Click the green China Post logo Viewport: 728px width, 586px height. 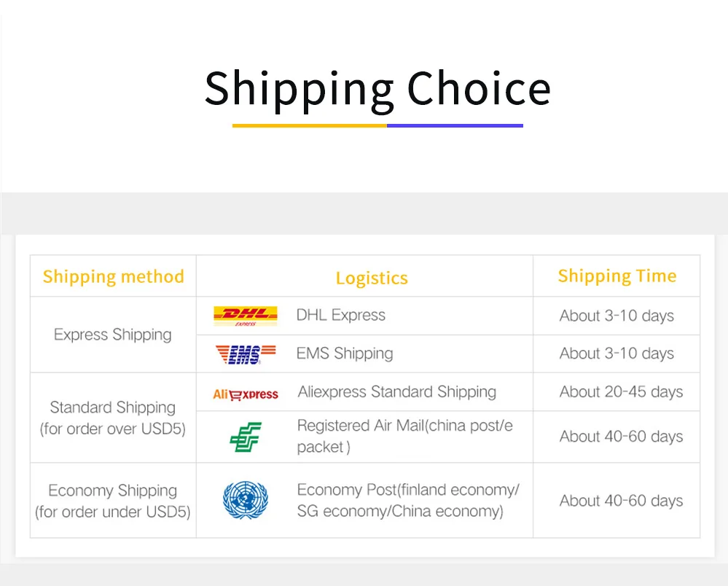click(x=245, y=437)
